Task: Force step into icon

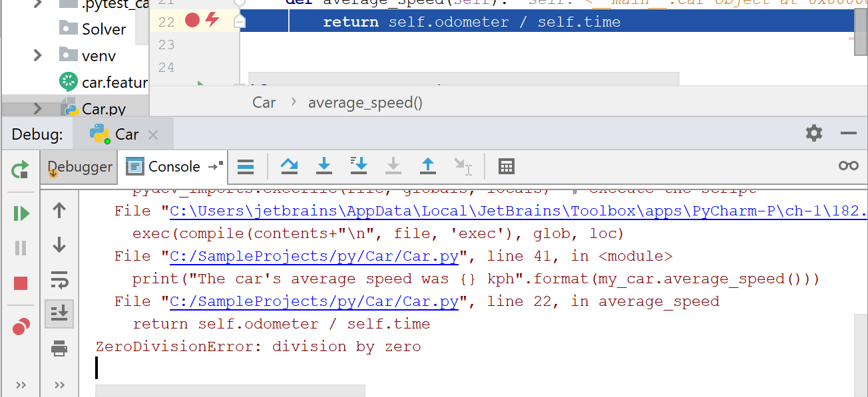Action: pyautogui.click(x=393, y=166)
